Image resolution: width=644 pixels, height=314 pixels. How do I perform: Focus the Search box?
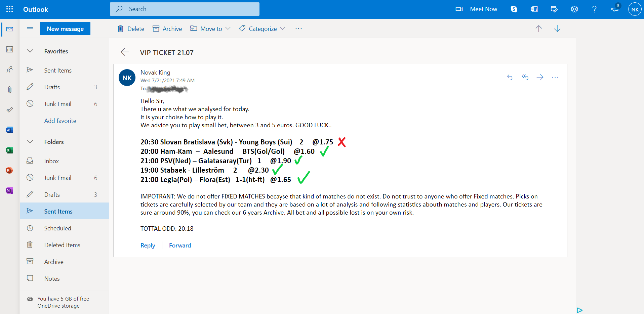click(x=185, y=9)
